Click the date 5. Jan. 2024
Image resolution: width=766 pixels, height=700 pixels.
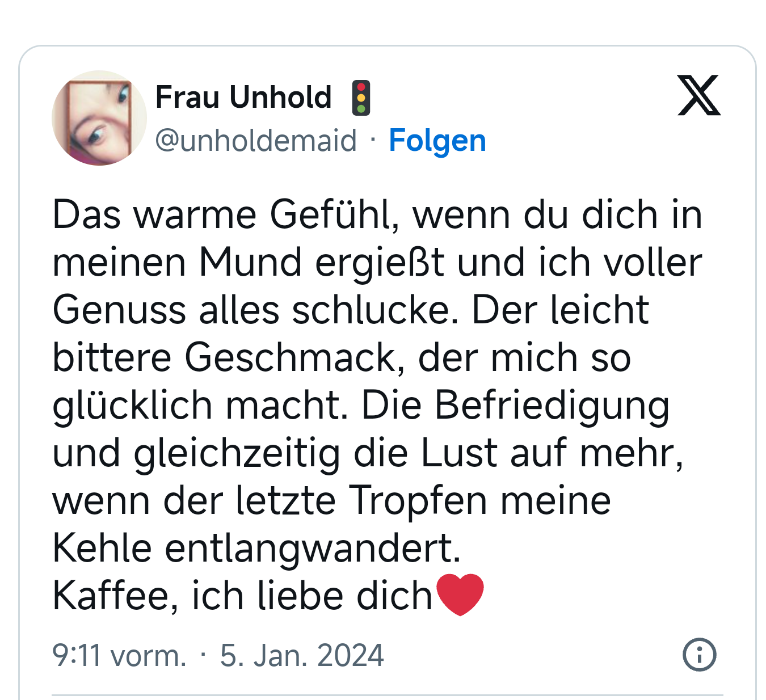[302, 655]
